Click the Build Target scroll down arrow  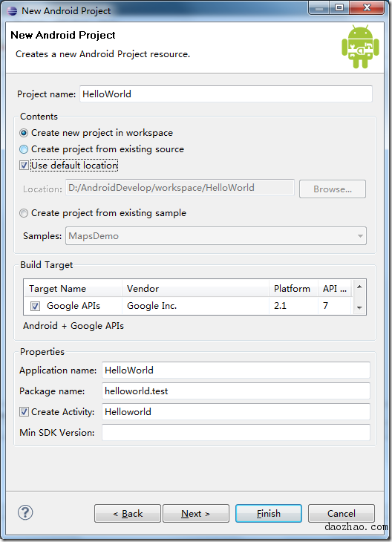(x=359, y=307)
